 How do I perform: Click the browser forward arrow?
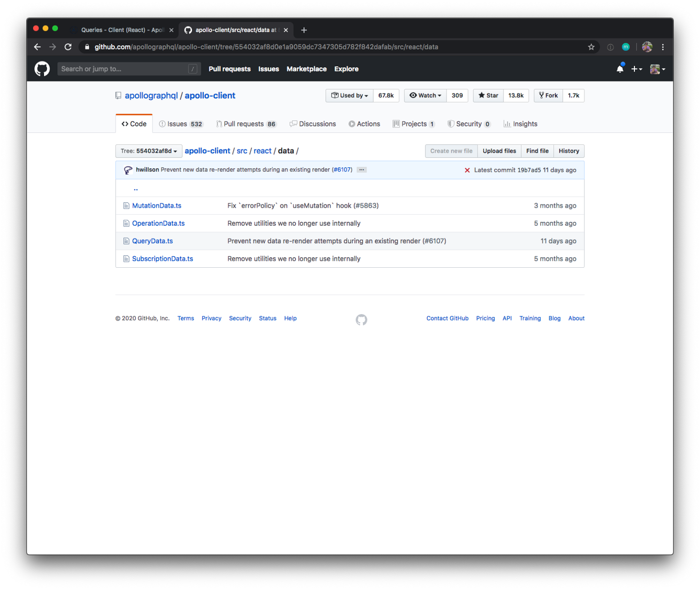(52, 47)
